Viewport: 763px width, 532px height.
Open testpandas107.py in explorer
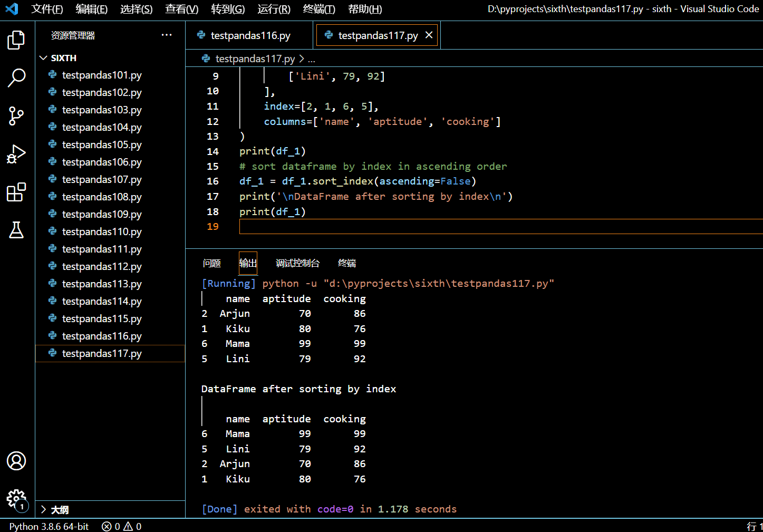[x=110, y=179]
